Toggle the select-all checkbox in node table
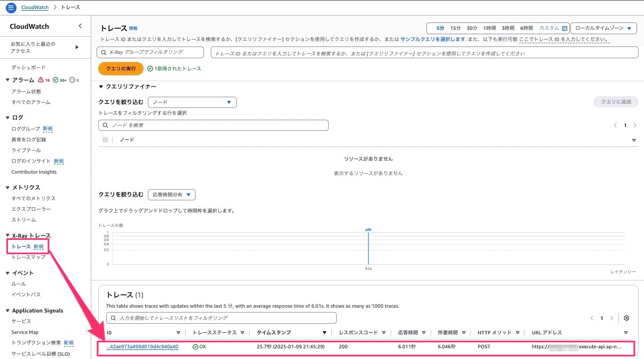Viewport: 644px width, 359px height. click(105, 140)
